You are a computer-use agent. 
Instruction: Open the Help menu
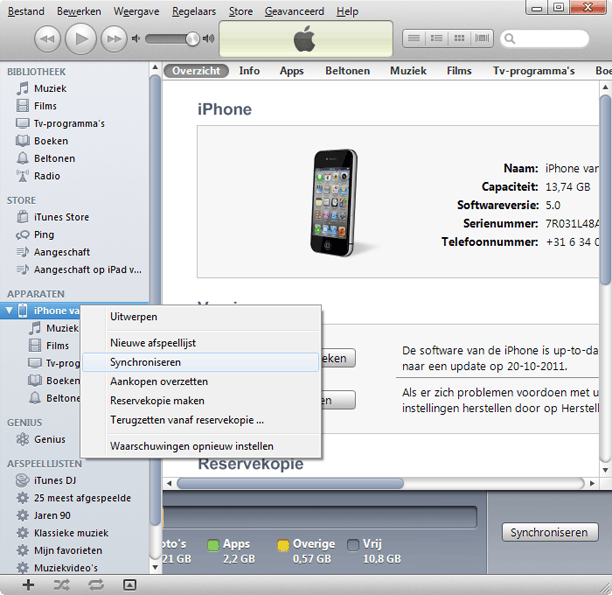point(347,11)
